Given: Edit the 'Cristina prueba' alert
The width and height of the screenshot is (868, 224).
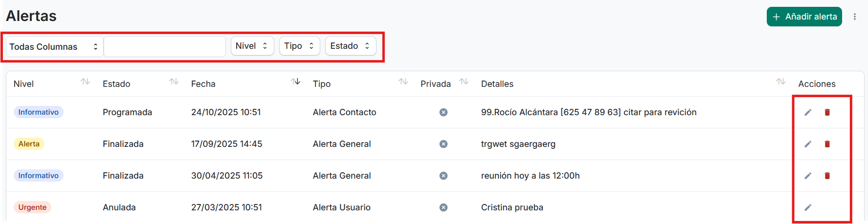Looking at the screenshot, I should (808, 207).
